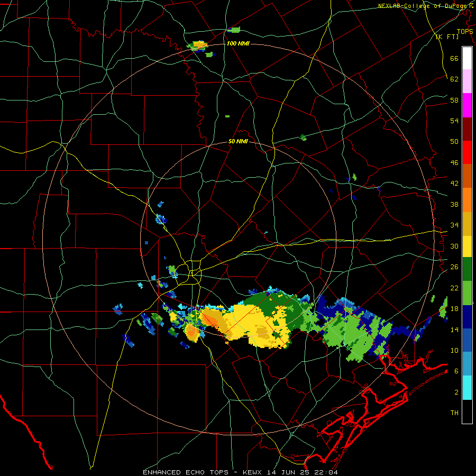This screenshot has width=476, height=476.
Task: Pick the dark red legend swatch
Action: point(467,129)
